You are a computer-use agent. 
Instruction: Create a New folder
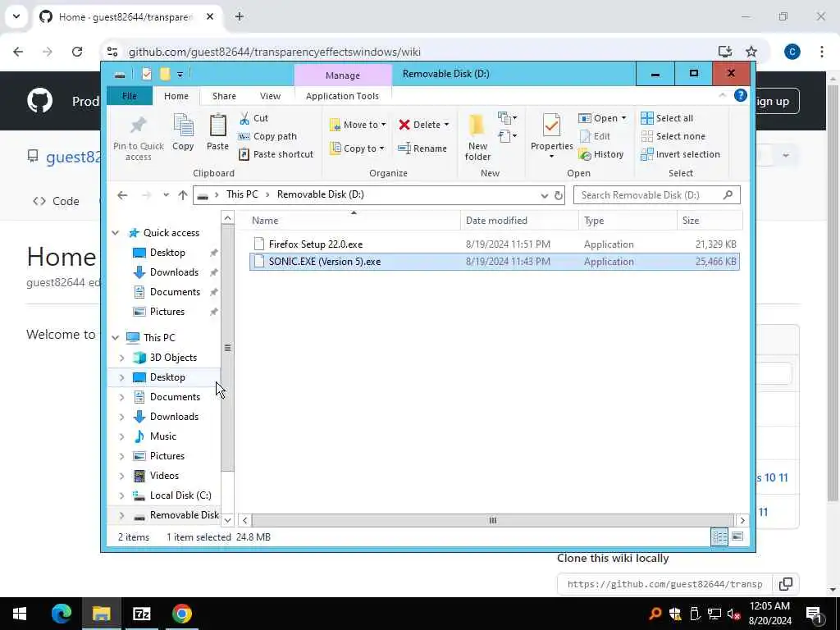pyautogui.click(x=477, y=137)
